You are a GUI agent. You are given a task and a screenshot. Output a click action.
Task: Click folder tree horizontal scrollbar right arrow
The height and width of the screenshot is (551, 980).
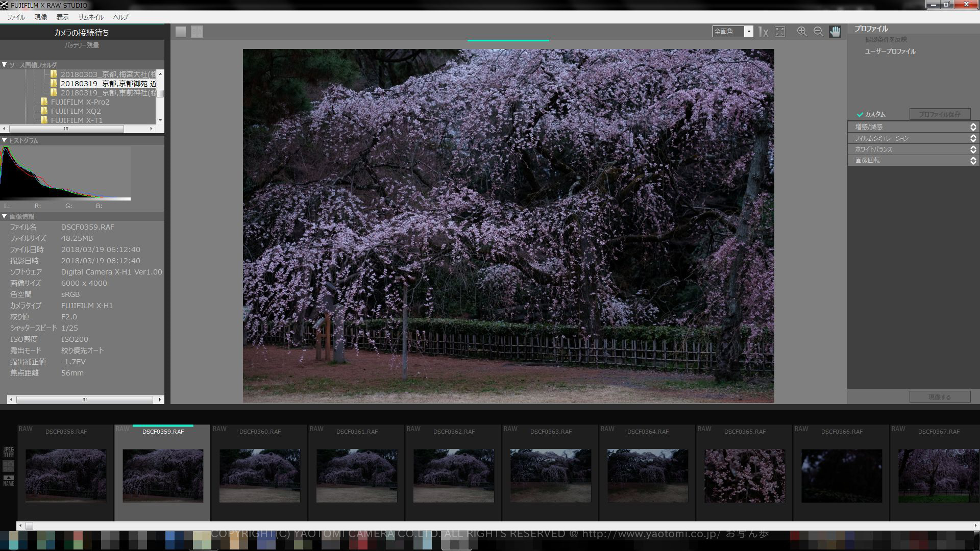pos(151,129)
